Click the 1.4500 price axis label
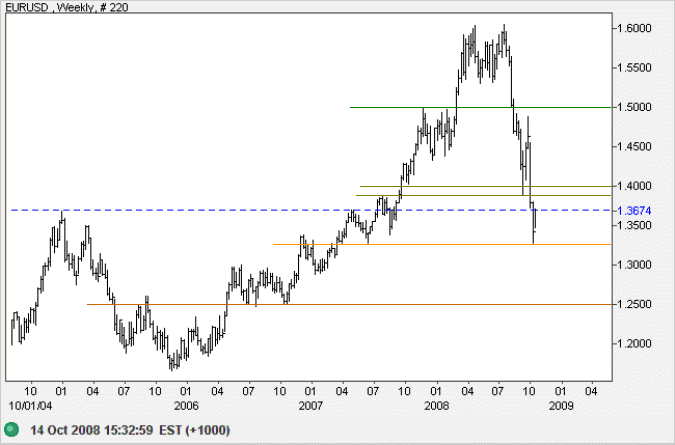This screenshot has height=445, width=675. point(634,147)
